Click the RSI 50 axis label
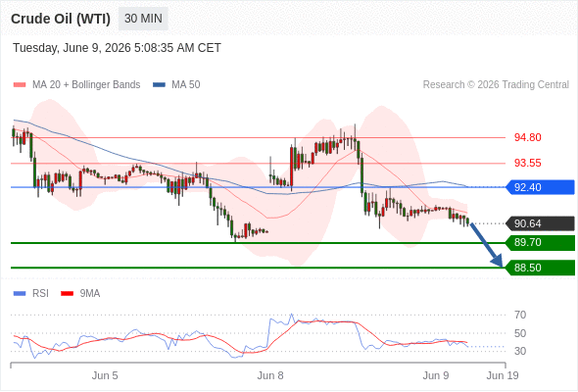 click(520, 333)
